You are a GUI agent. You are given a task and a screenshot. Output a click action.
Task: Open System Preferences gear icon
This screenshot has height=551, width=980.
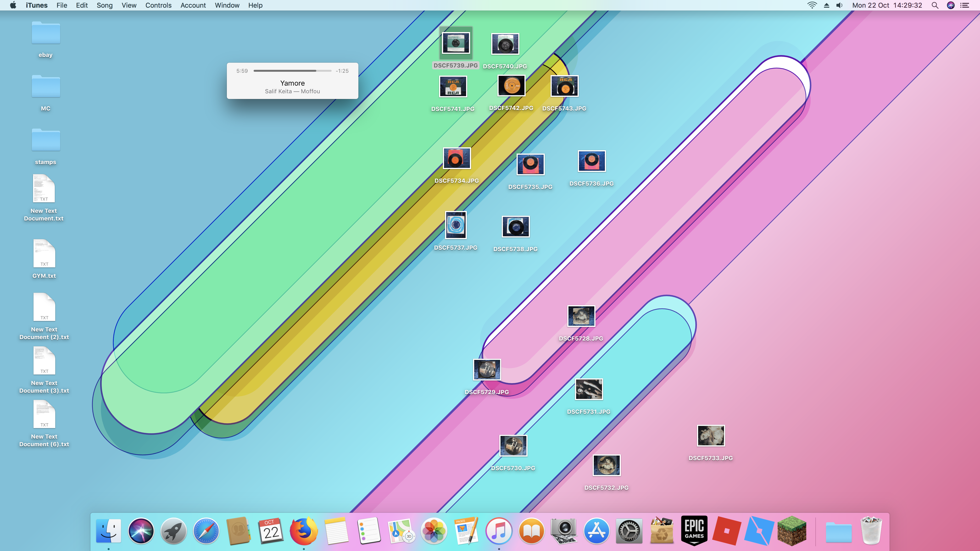point(629,531)
